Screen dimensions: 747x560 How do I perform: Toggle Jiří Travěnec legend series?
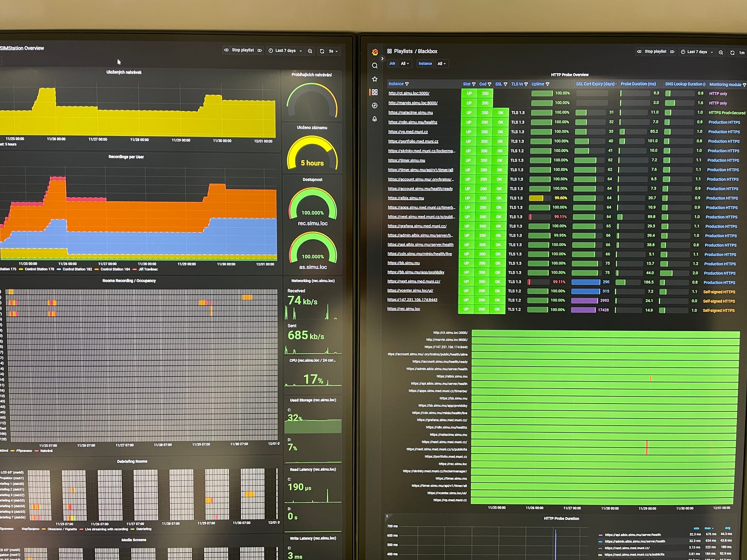(148, 269)
